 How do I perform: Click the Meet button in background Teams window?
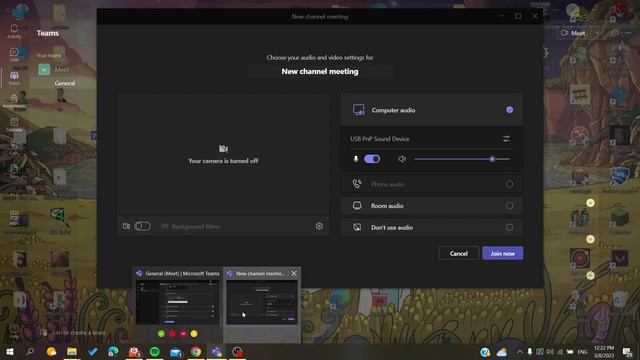[x=573, y=33]
